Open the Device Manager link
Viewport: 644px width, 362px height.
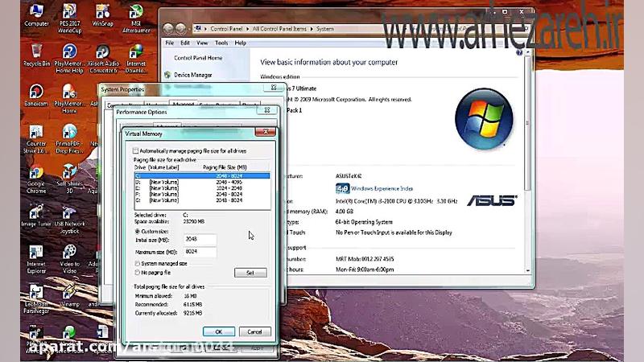(x=192, y=75)
